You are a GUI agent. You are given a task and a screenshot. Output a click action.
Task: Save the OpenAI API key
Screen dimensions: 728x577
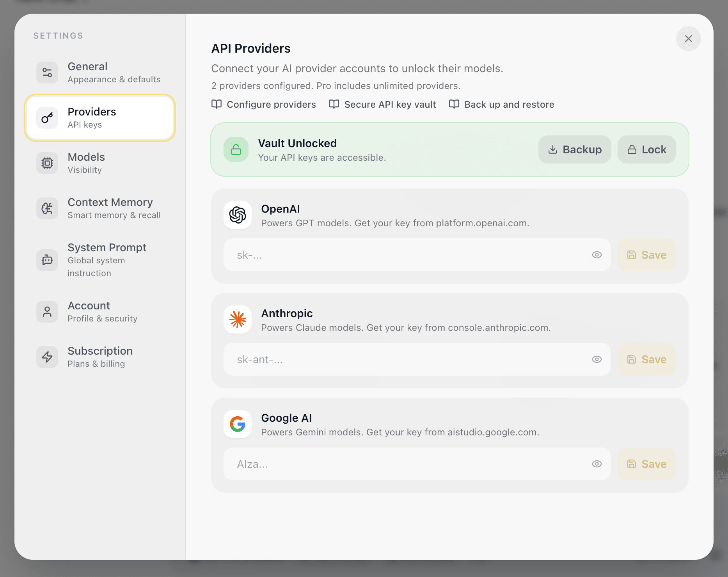pos(646,255)
